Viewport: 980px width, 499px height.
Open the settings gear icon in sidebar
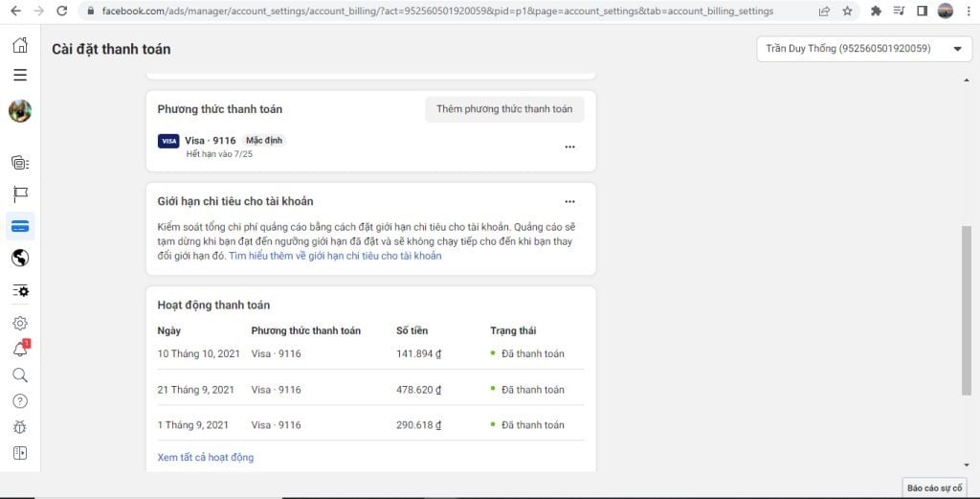tap(20, 324)
